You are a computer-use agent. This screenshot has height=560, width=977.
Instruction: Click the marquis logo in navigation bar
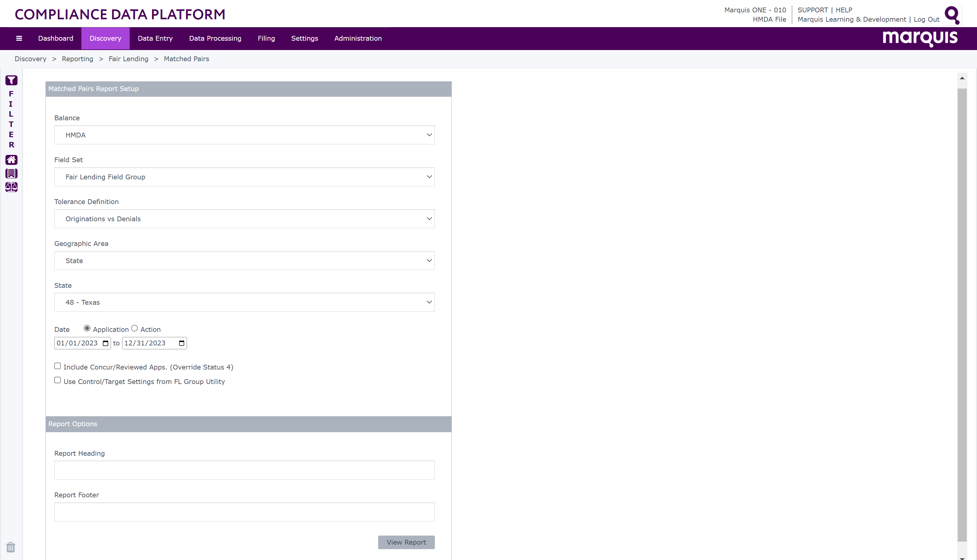pos(920,39)
